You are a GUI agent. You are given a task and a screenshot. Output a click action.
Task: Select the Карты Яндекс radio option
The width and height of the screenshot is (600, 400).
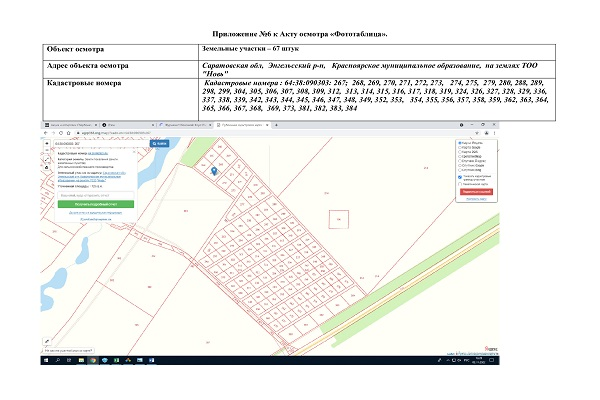pos(458,144)
